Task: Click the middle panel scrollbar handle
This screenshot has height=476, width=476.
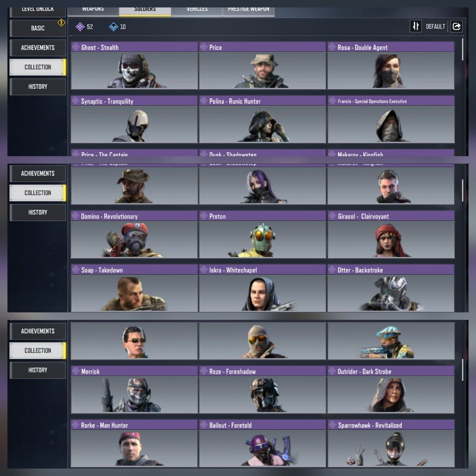Action: pos(462,190)
